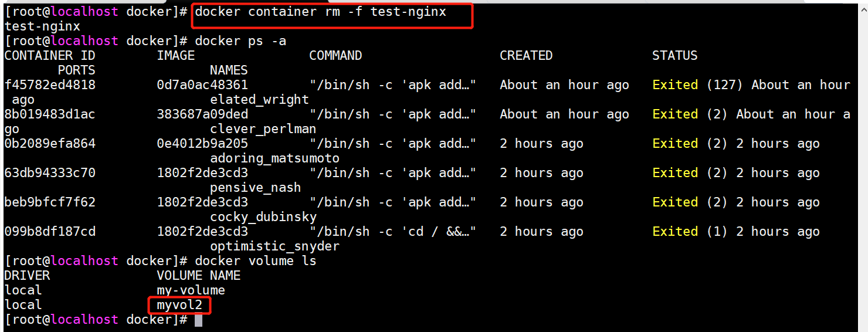Click the pensive_nash container name
The width and height of the screenshot is (868, 332).
coord(256,188)
